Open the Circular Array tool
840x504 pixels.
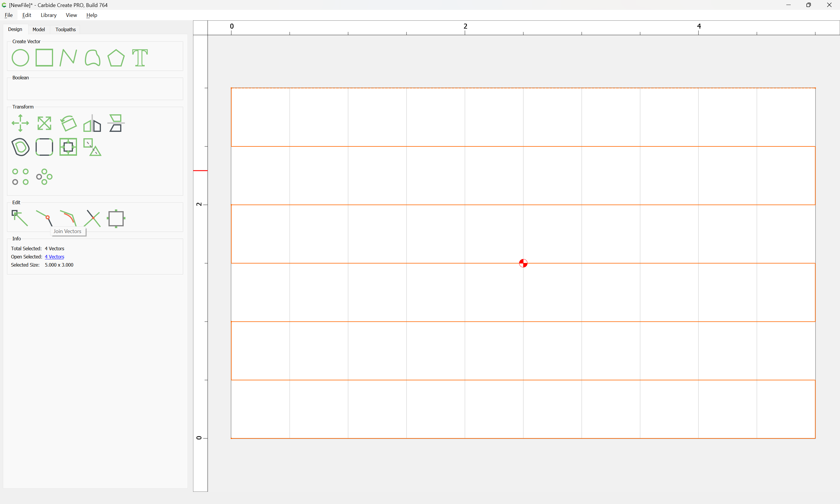point(44,177)
